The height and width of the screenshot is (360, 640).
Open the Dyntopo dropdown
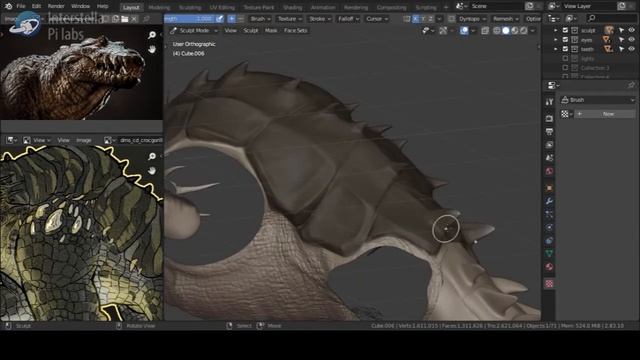point(472,19)
